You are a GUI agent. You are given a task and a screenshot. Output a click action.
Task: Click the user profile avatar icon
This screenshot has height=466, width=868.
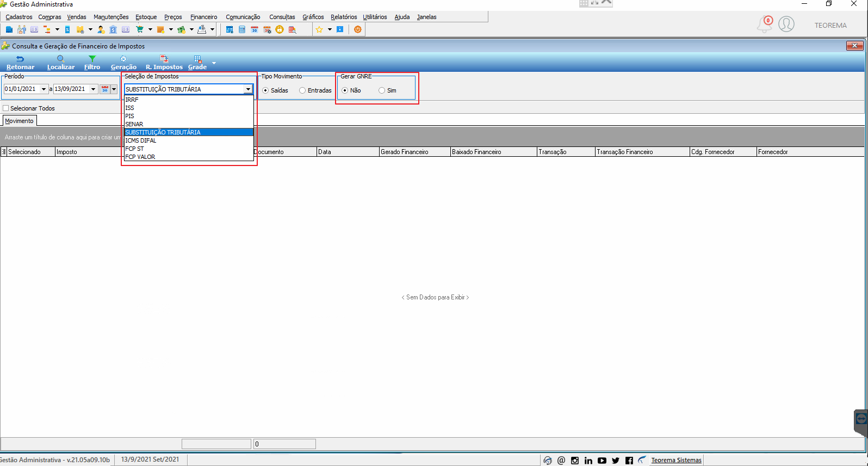pyautogui.click(x=786, y=24)
